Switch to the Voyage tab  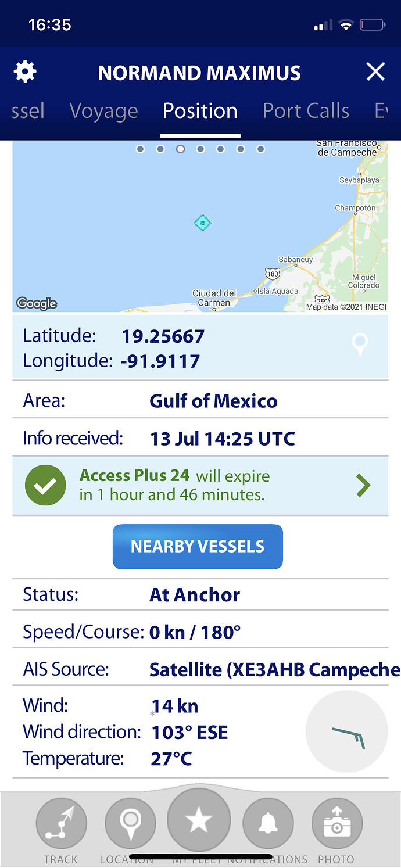point(103,110)
